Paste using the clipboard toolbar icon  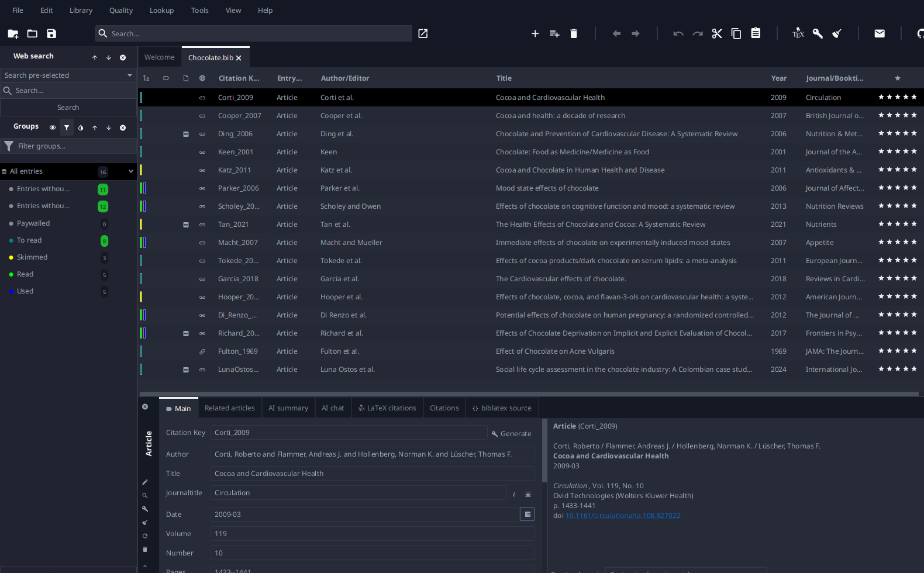coord(756,33)
